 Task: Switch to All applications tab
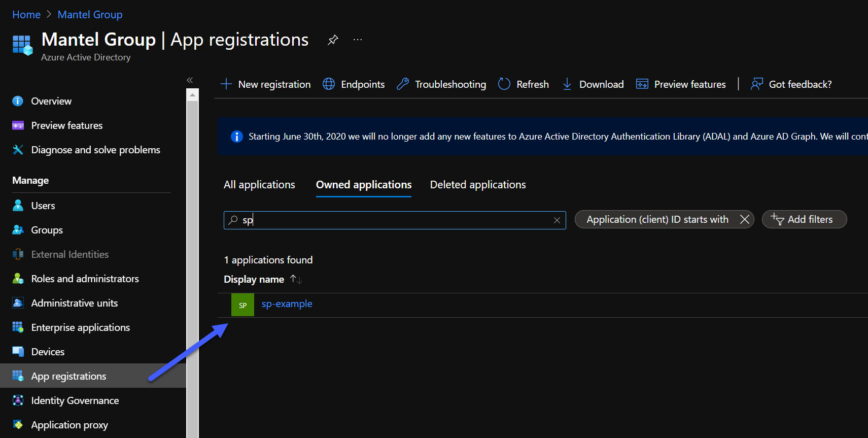pos(259,185)
